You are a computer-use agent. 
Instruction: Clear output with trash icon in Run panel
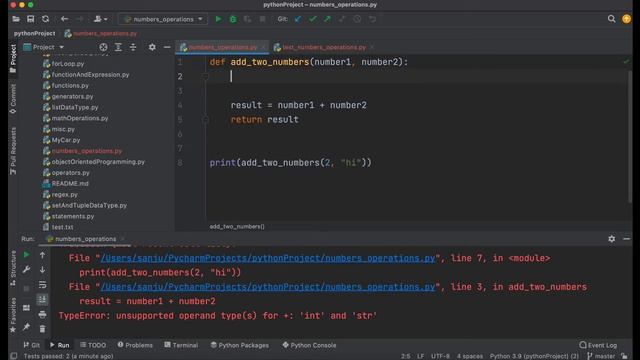point(42,329)
